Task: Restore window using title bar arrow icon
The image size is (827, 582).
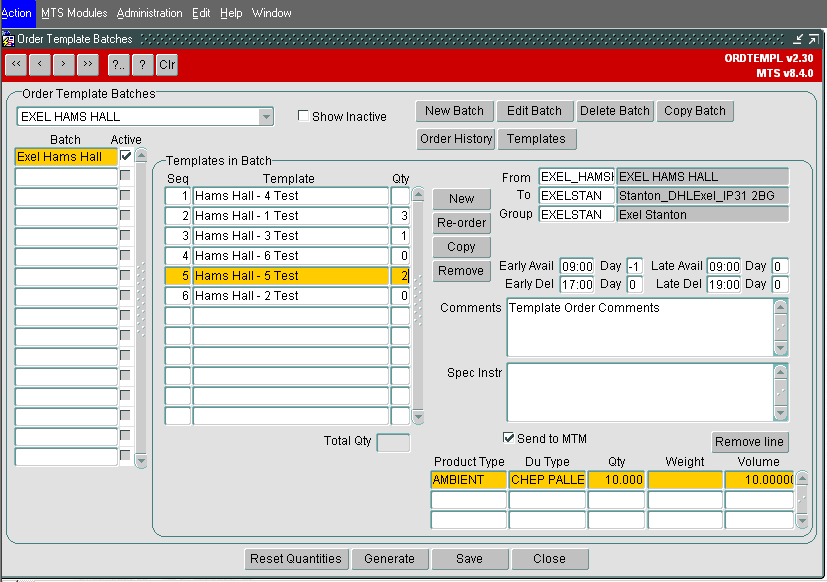Action: click(813, 39)
